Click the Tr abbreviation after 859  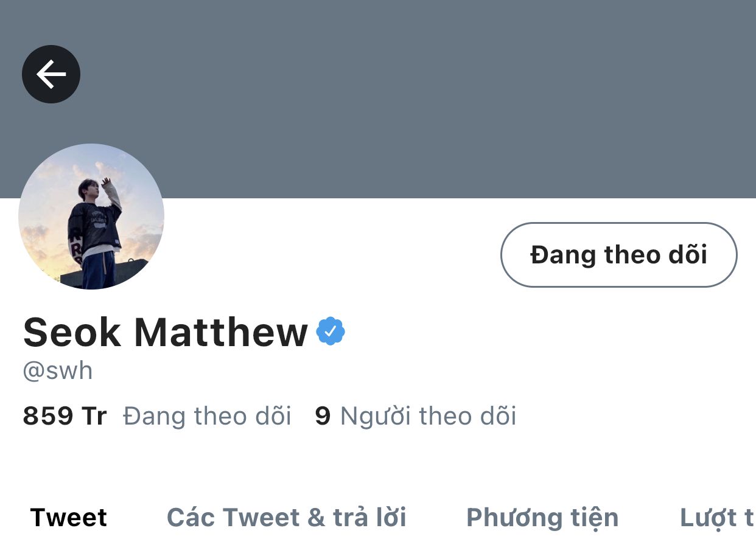point(94,416)
